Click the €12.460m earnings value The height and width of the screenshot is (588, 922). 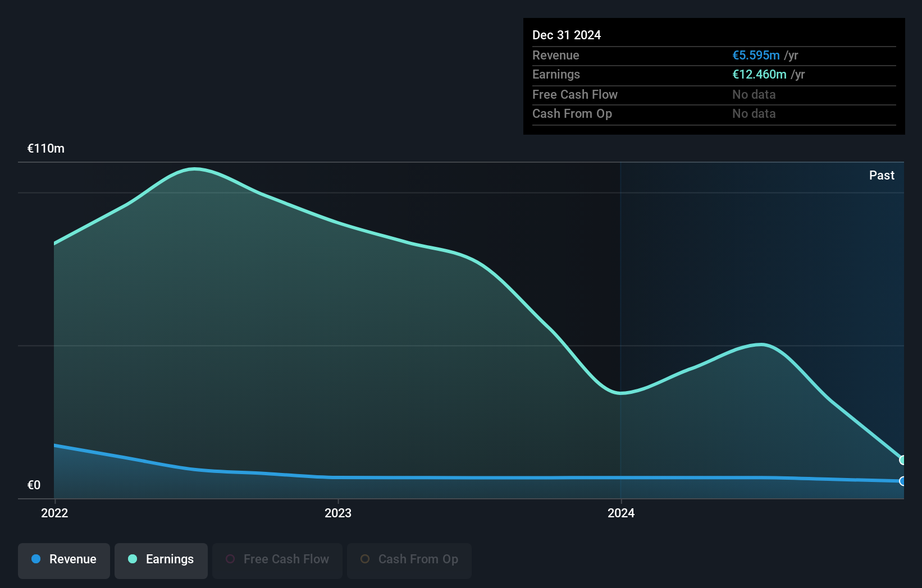pos(759,74)
